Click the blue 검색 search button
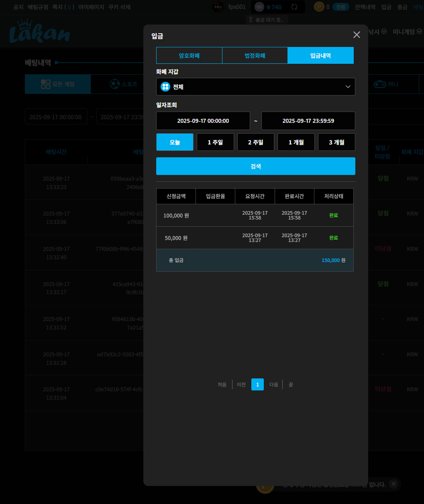The height and width of the screenshot is (504, 424). [x=255, y=166]
